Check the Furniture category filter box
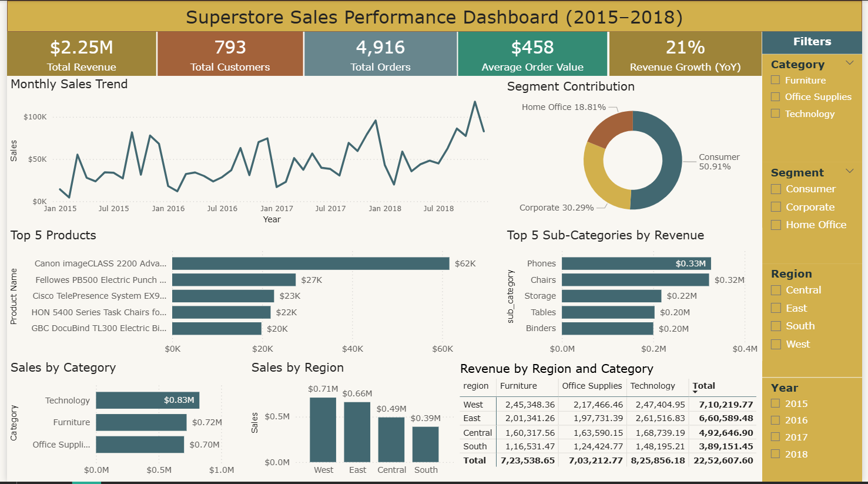Image resolution: width=868 pixels, height=484 pixels. point(775,80)
